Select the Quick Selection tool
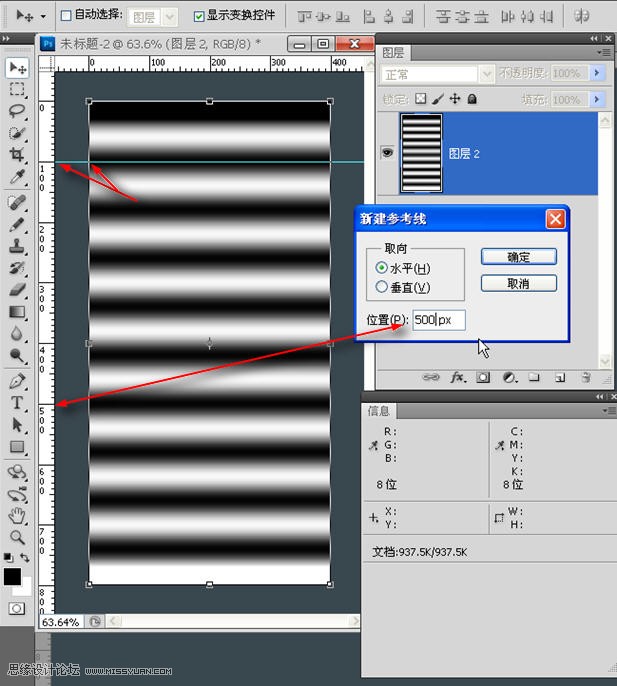Screen dimensions: 617x686 [18, 133]
